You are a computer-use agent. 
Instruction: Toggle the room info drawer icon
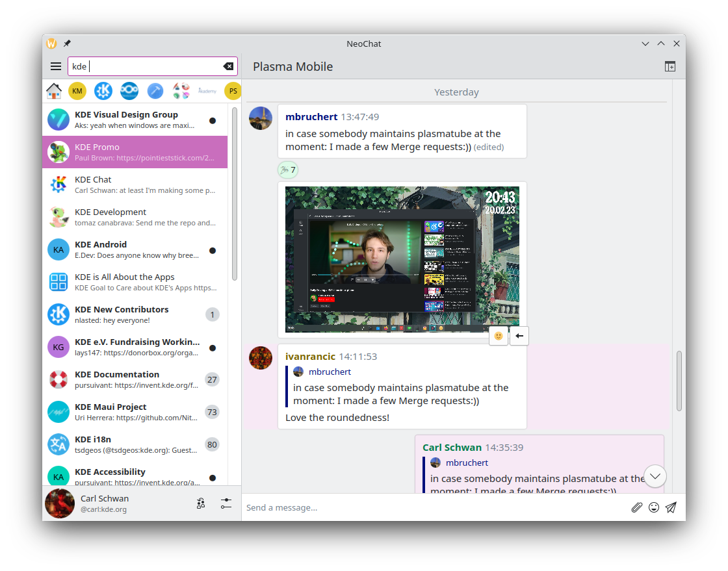coord(670,66)
